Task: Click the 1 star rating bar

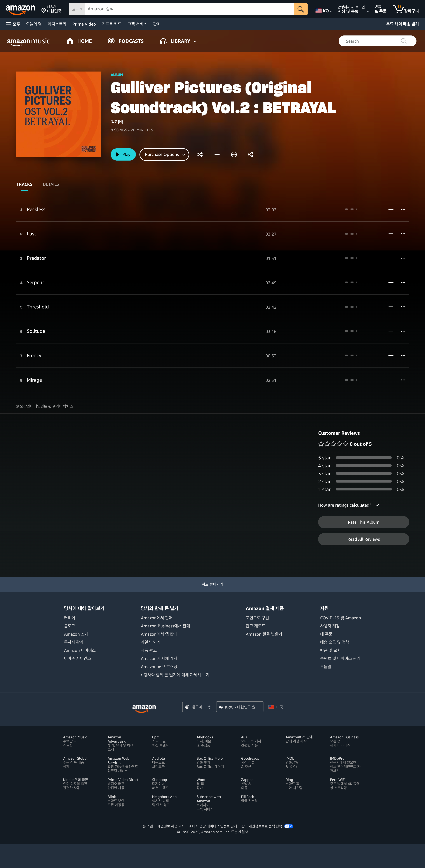Action: pos(364,490)
